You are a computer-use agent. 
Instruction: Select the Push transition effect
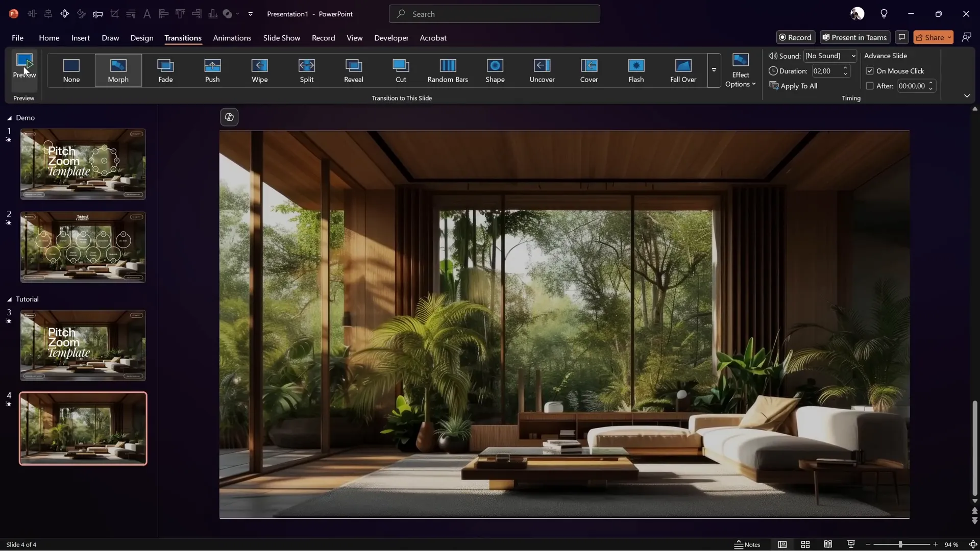pyautogui.click(x=212, y=70)
